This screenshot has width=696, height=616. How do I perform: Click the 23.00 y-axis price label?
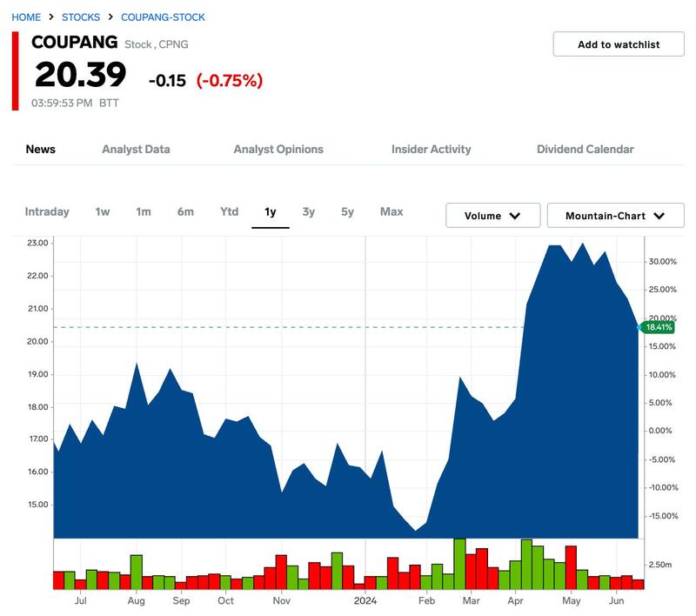click(x=37, y=244)
